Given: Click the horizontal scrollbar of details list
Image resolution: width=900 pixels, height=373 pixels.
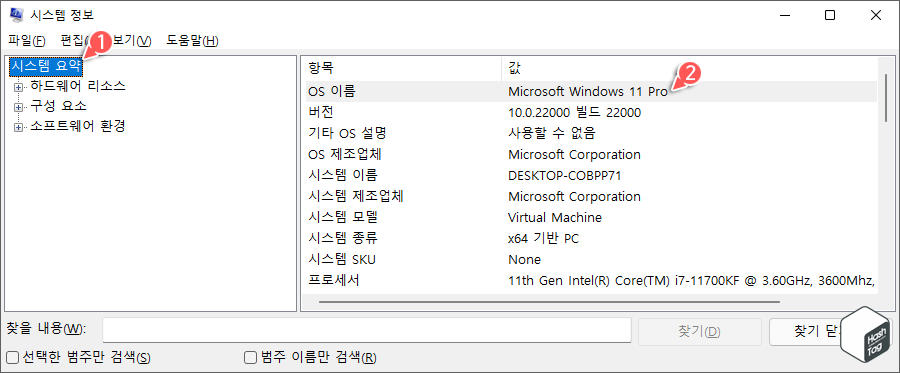Looking at the screenshot, I should (x=549, y=301).
